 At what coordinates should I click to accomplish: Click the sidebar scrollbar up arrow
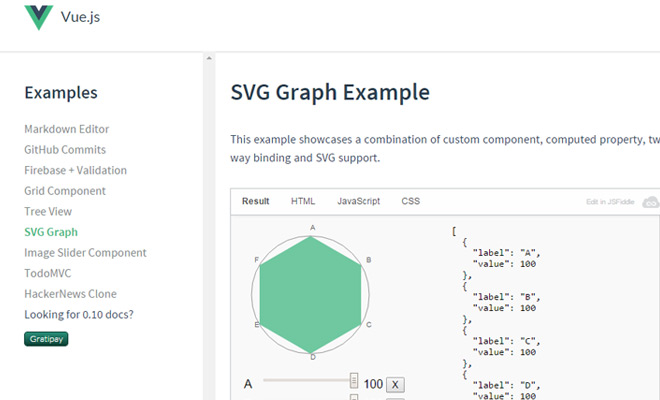pyautogui.click(x=209, y=58)
